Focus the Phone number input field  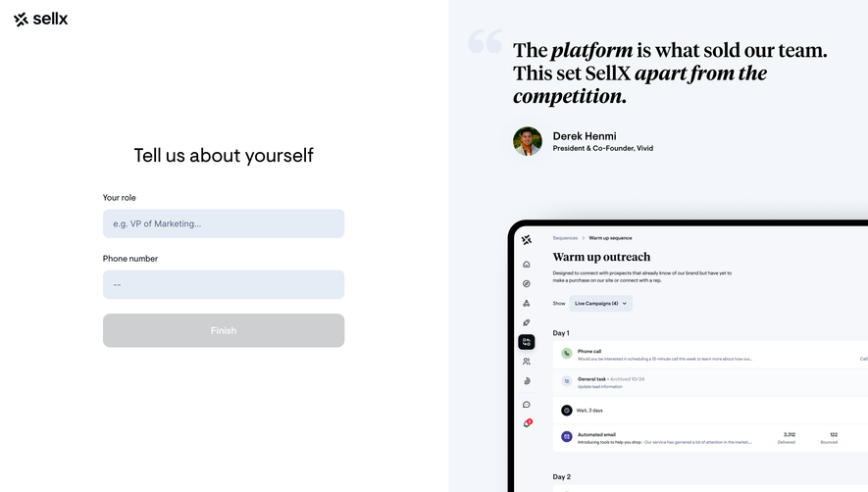224,284
